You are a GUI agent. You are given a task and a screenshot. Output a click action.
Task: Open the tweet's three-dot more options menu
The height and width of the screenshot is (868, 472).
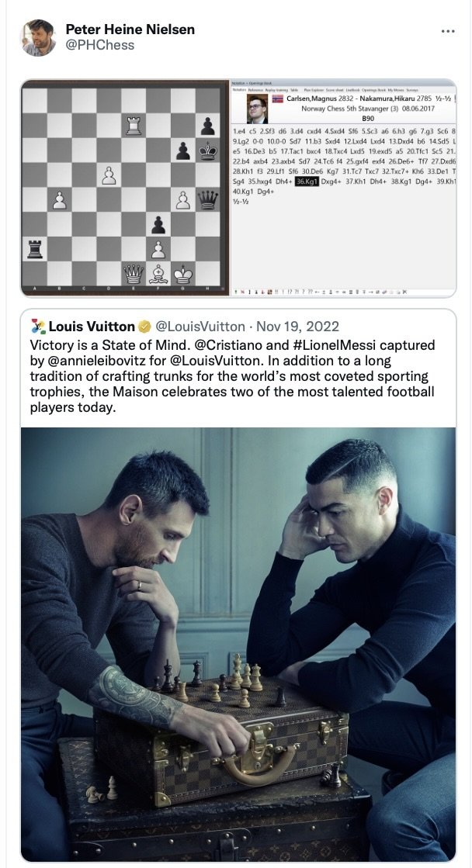click(448, 32)
